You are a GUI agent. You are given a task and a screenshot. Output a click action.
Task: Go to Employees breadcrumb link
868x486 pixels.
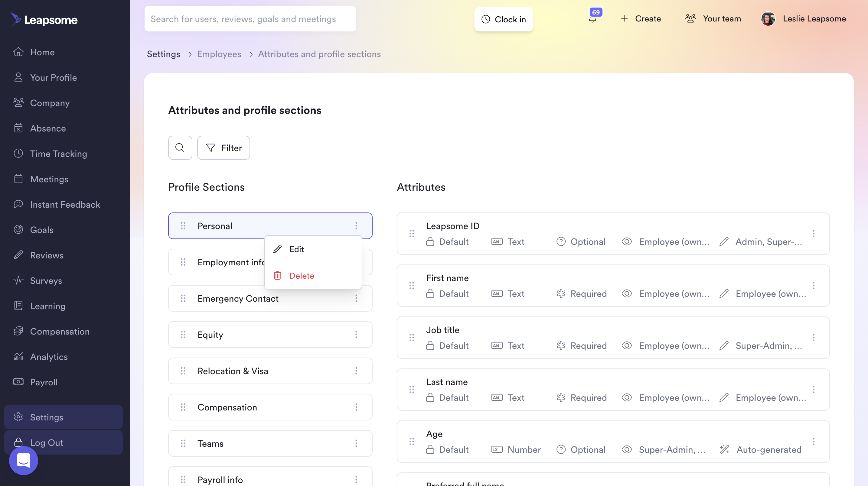(219, 54)
